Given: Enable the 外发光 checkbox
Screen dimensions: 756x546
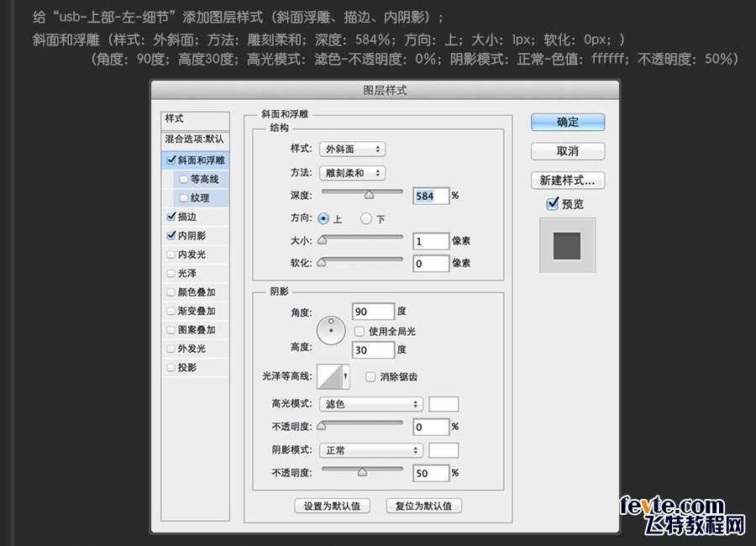Looking at the screenshot, I should (x=171, y=349).
